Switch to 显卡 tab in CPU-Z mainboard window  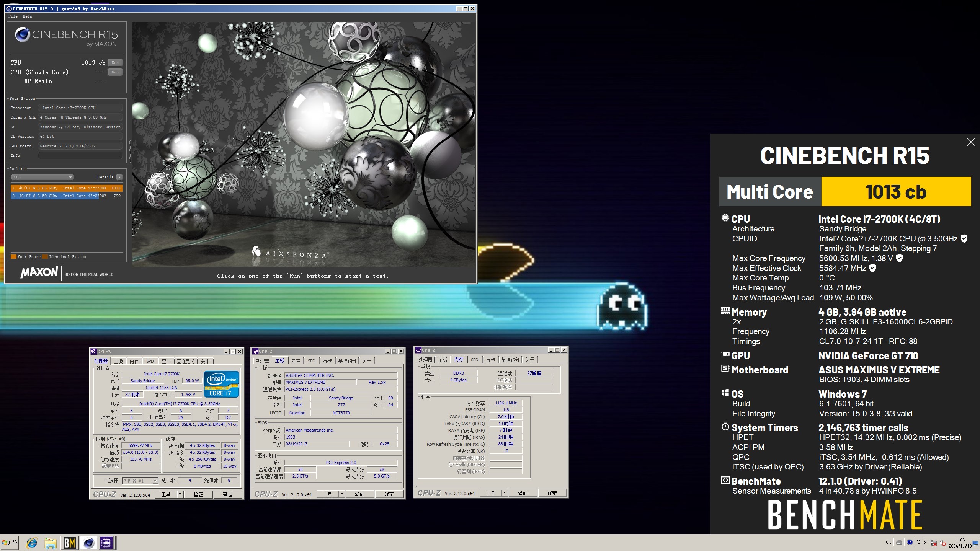pos(328,360)
